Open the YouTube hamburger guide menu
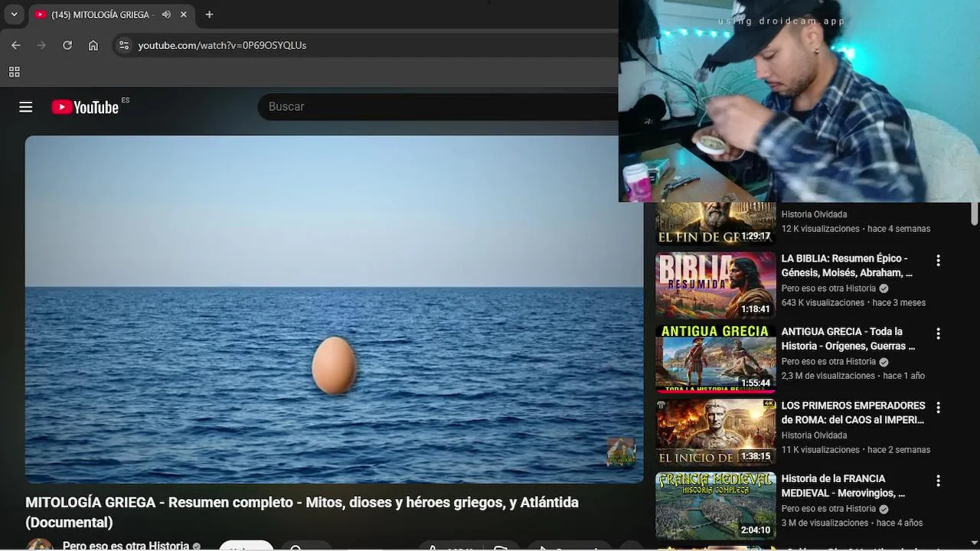 point(26,107)
